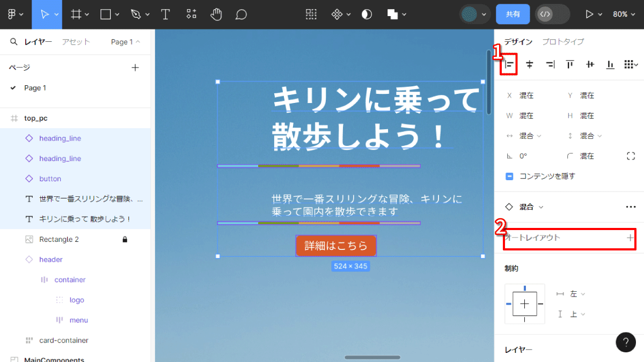
Task: Click the 共有 share button
Action: coord(513,14)
